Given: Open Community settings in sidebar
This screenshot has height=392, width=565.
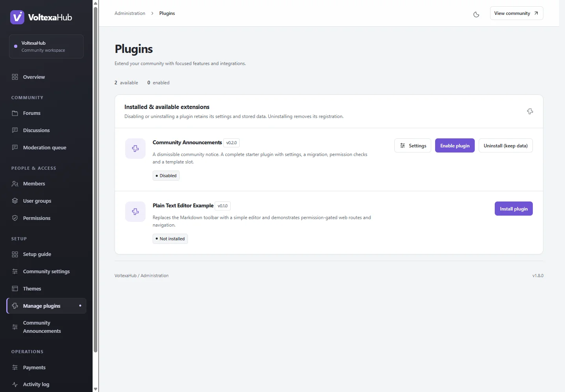Looking at the screenshot, I should click(x=46, y=271).
